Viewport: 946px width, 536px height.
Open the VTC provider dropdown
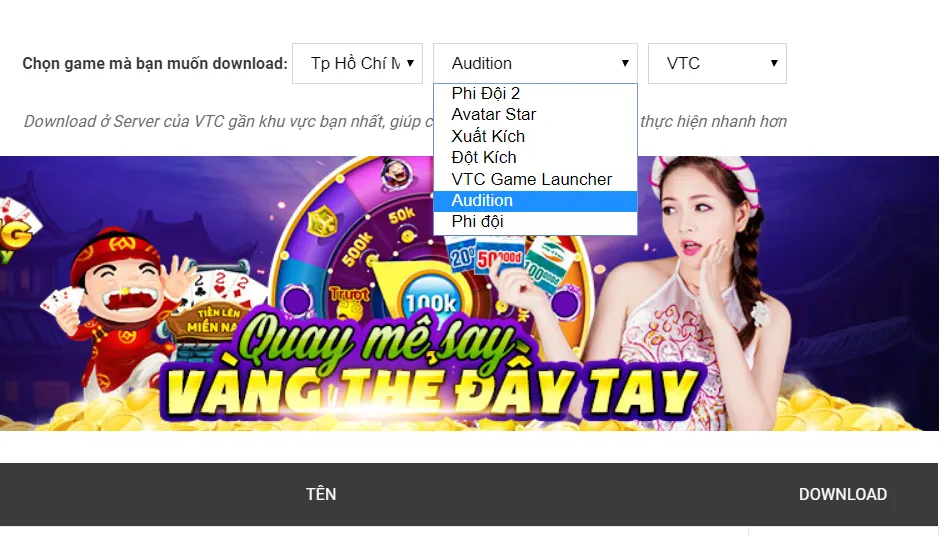717,63
